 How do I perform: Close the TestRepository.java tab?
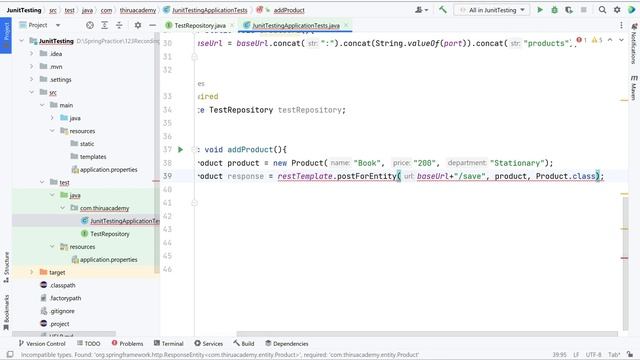coord(231,25)
